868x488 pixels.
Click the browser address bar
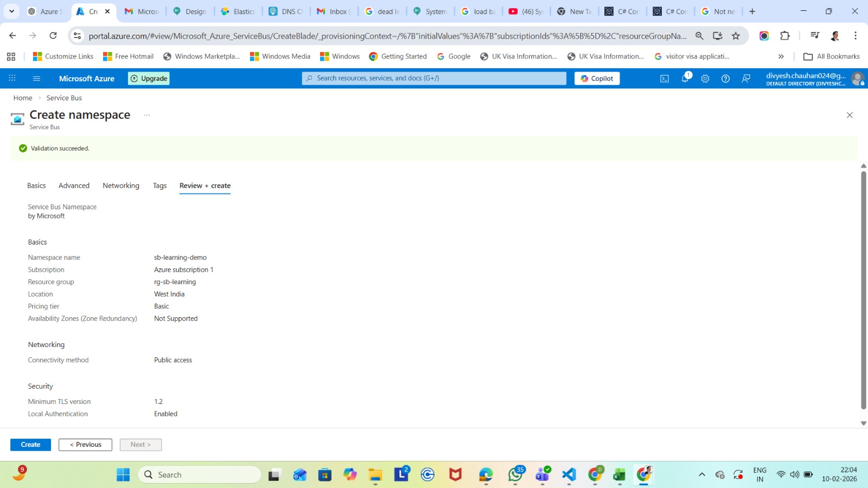click(x=387, y=36)
